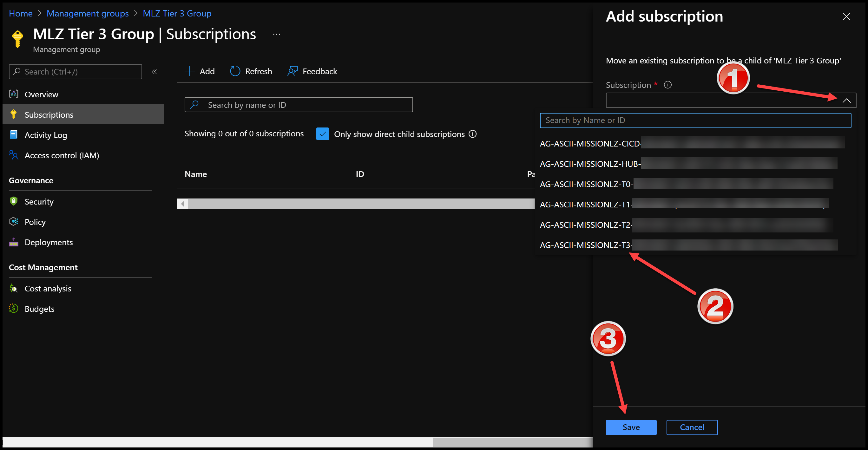Click the Search by Name or ID dropdown field
The image size is (868, 450).
695,120
